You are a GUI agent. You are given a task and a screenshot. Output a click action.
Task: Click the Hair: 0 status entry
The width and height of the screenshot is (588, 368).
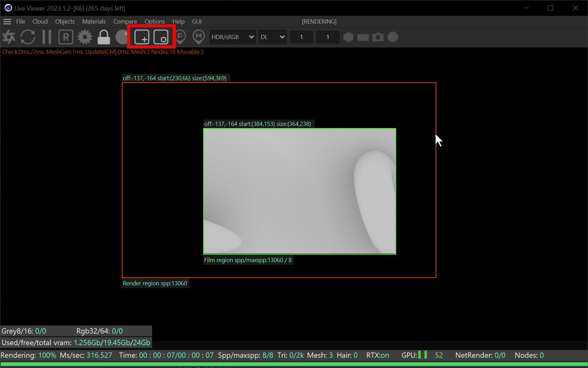coord(347,355)
